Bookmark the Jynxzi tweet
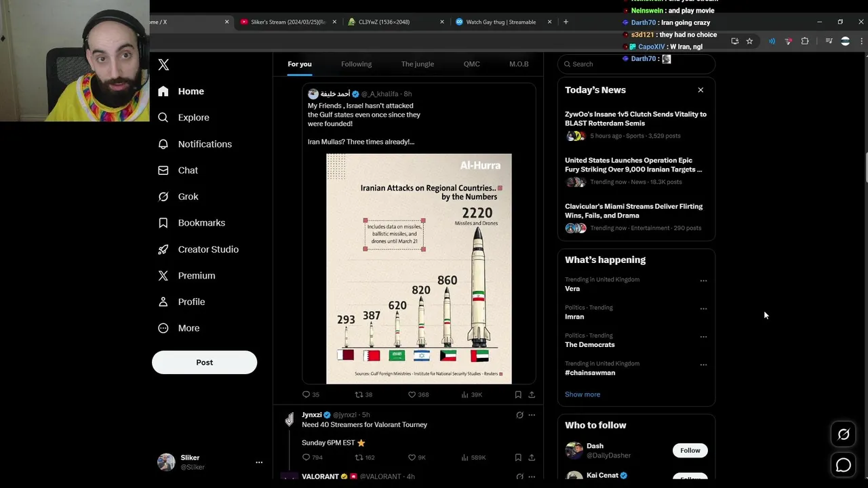The height and width of the screenshot is (488, 868). pyautogui.click(x=518, y=457)
